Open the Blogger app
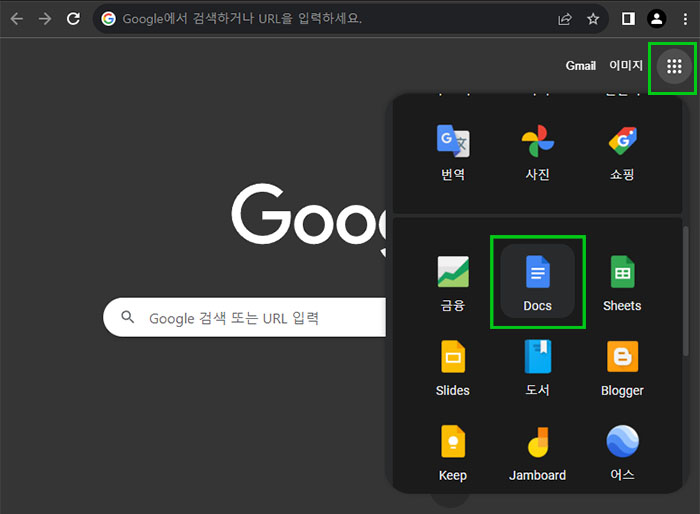The width and height of the screenshot is (700, 514). [622, 367]
